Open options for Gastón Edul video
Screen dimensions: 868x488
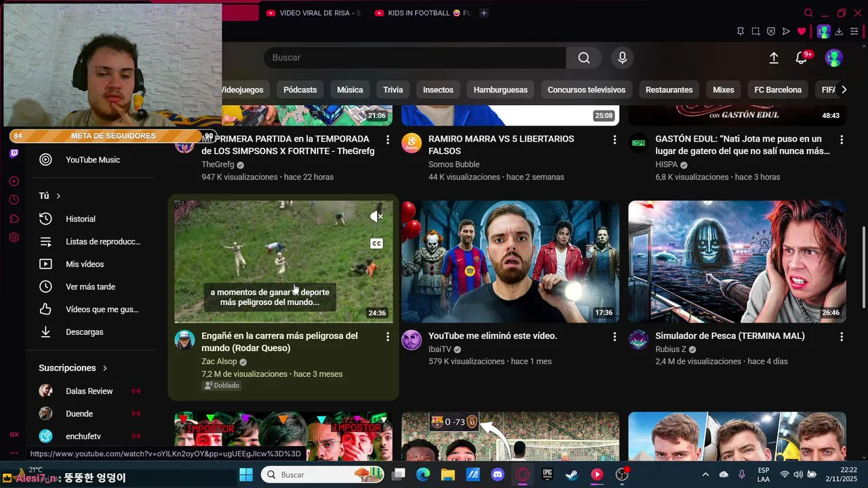pyautogui.click(x=842, y=140)
